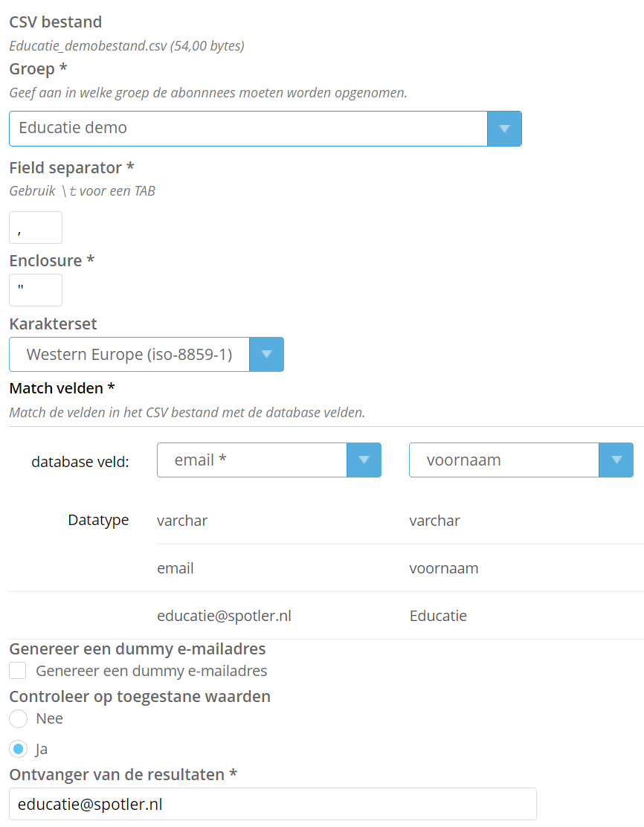Click the Groep dropdown arrow button

tap(504, 129)
